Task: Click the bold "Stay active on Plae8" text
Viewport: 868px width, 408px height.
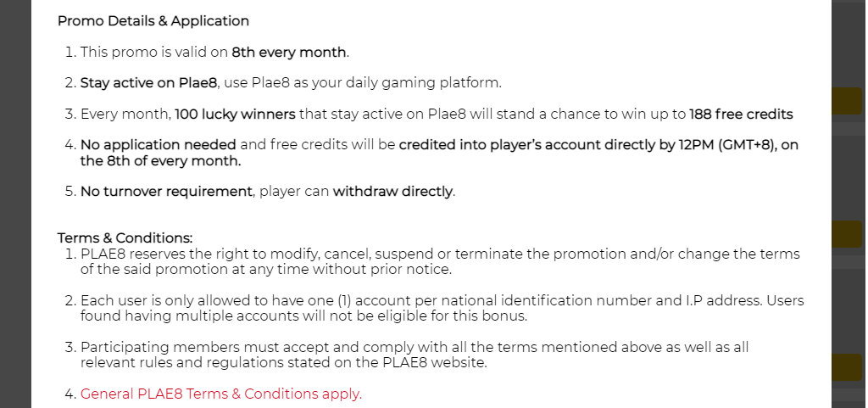Action: (149, 83)
